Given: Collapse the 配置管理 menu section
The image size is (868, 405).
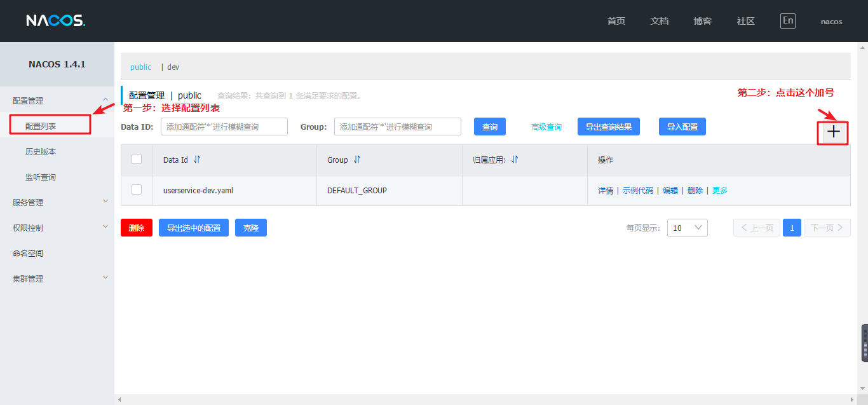Looking at the screenshot, I should (105, 99).
